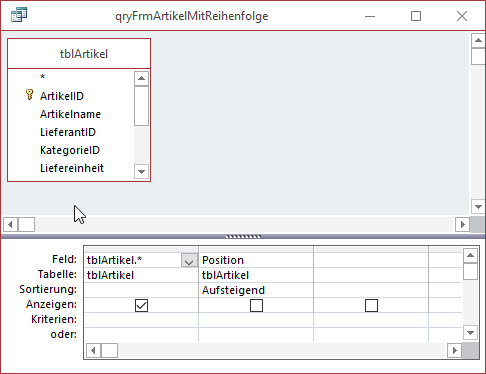Click the Kriterien cell under tblArtikel.*
This screenshot has height=374, width=486.
[141, 320]
